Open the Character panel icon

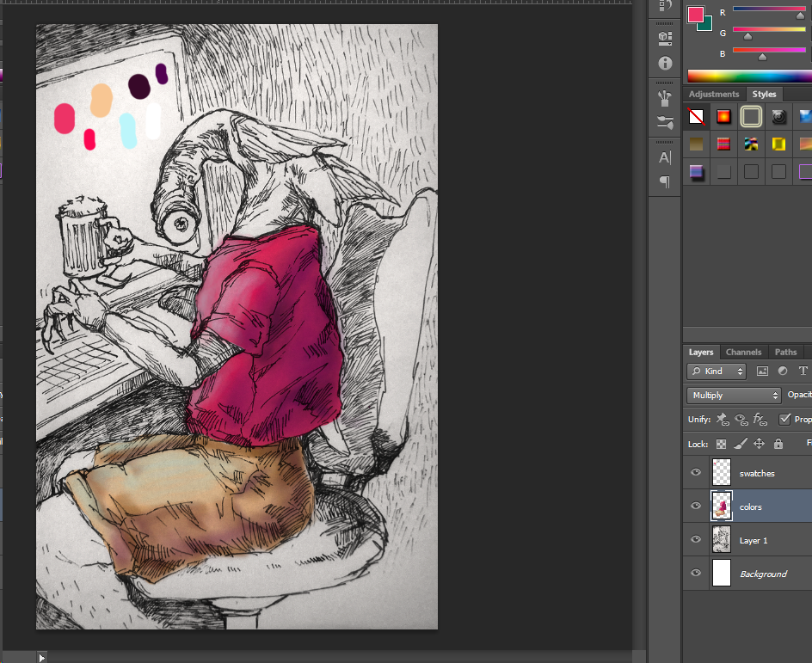click(665, 157)
